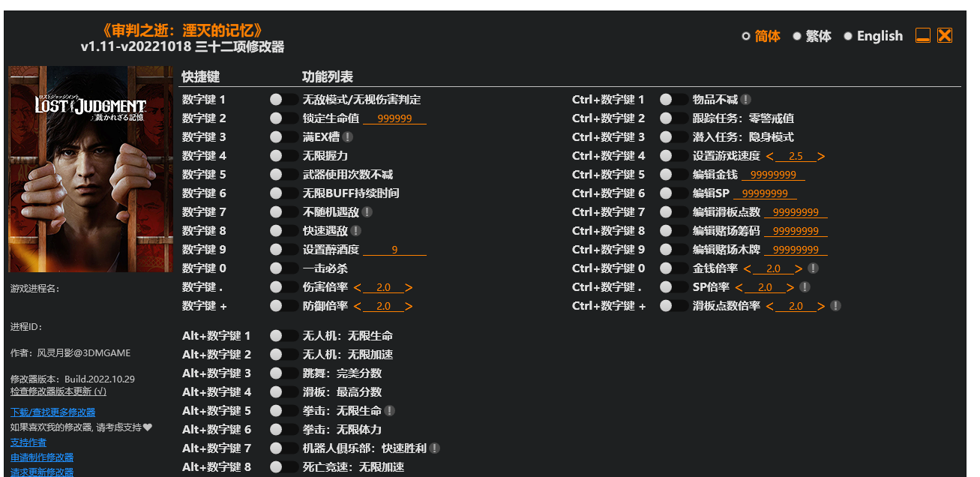Click info icon beside 拳击：无限生命
This screenshot has height=477, width=980.
[x=389, y=411]
